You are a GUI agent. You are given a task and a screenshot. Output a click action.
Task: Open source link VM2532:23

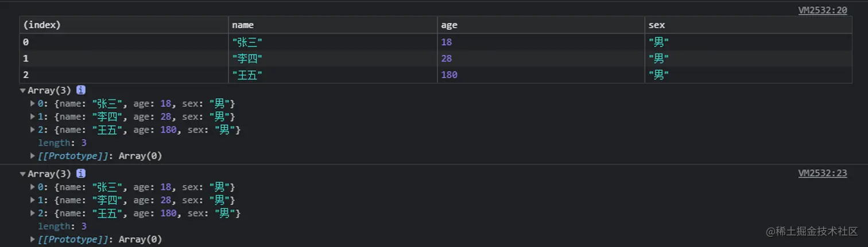pyautogui.click(x=822, y=173)
